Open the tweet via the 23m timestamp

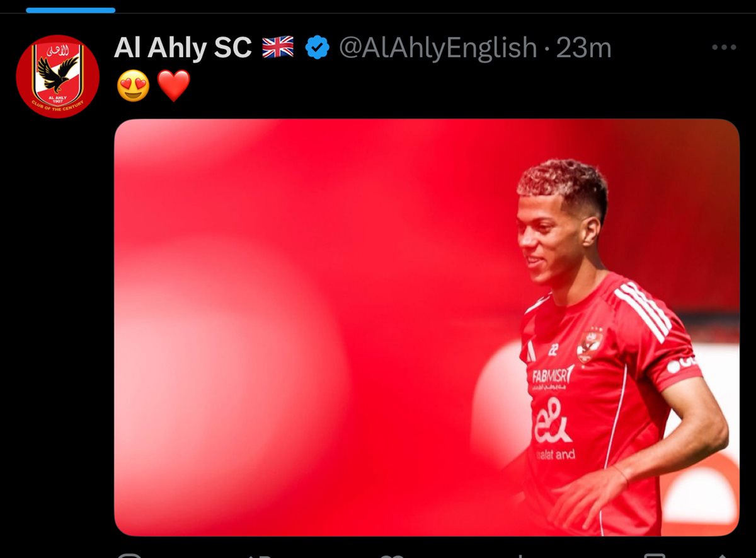pos(584,47)
